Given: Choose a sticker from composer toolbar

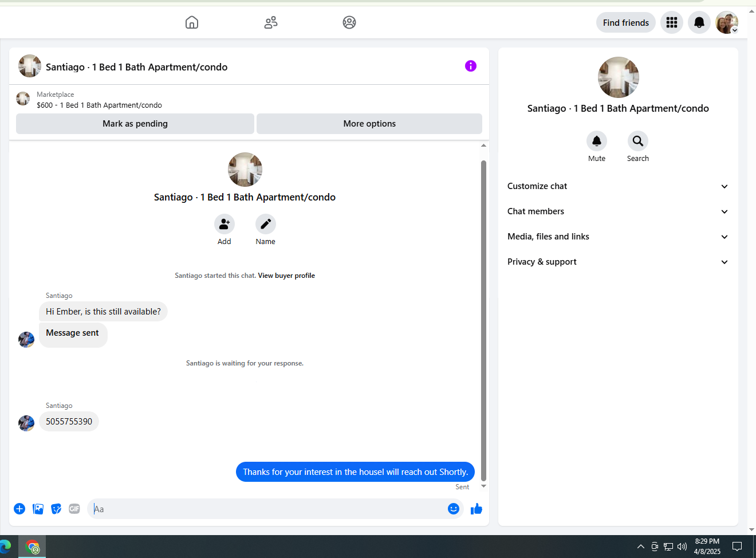Looking at the screenshot, I should click(x=56, y=509).
